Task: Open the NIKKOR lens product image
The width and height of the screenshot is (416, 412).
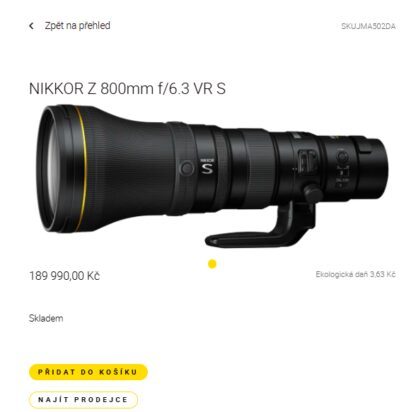Action: 212,177
